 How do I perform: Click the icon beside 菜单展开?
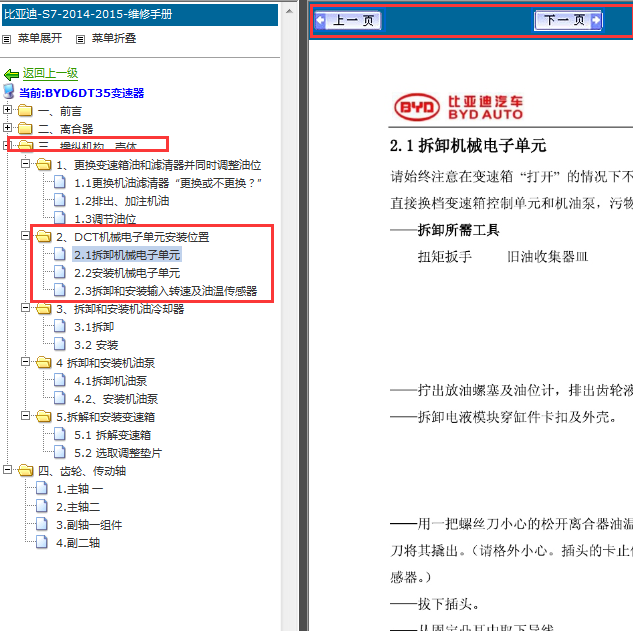[x=6, y=39]
